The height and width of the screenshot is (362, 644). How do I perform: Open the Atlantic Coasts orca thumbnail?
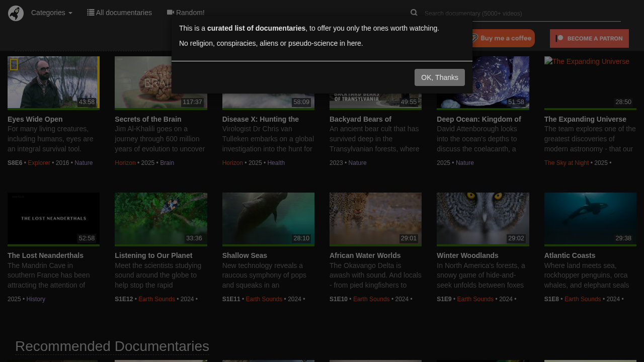[x=590, y=219]
